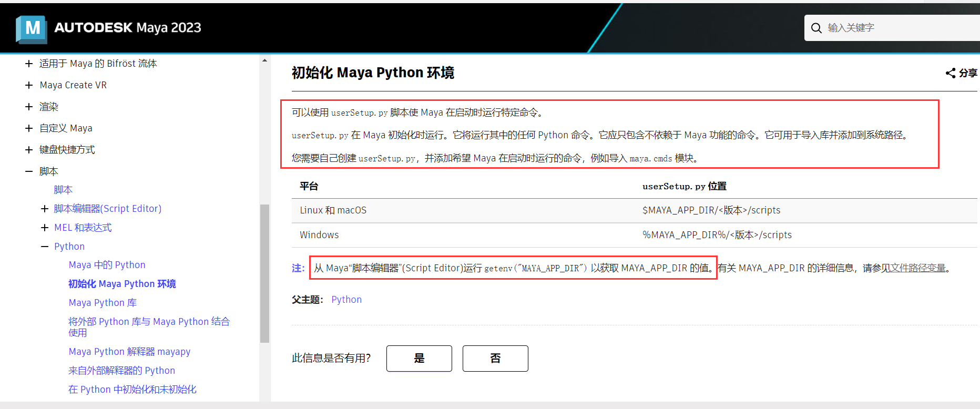Expand the MEL 和表达式 node
Viewport: 980px width, 409px height.
click(45, 228)
